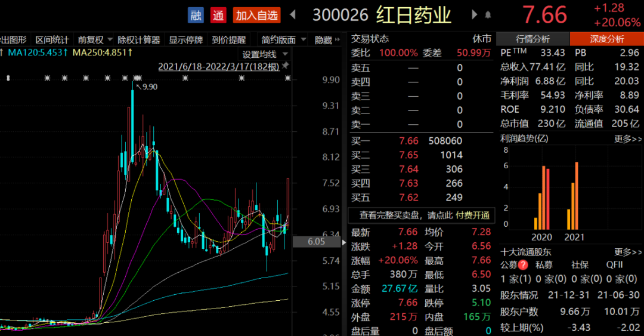The image size is (644, 336).
Task: Go to previous stock with left arrow
Action: coord(293,15)
